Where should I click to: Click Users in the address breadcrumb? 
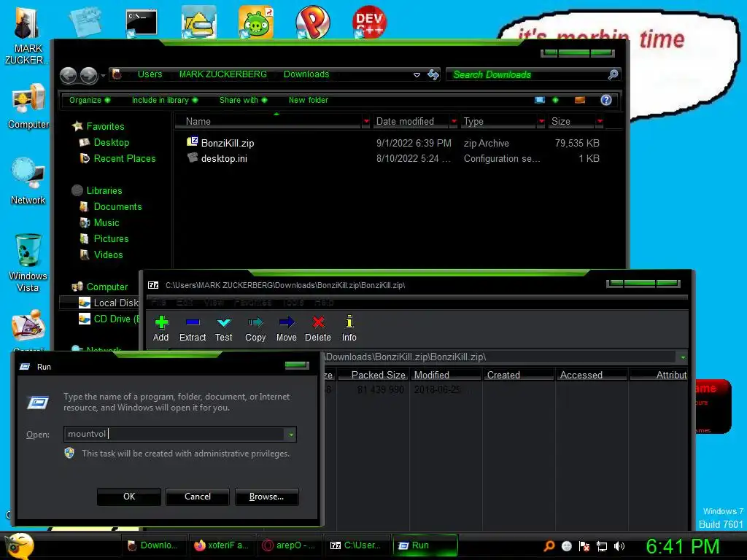click(150, 74)
